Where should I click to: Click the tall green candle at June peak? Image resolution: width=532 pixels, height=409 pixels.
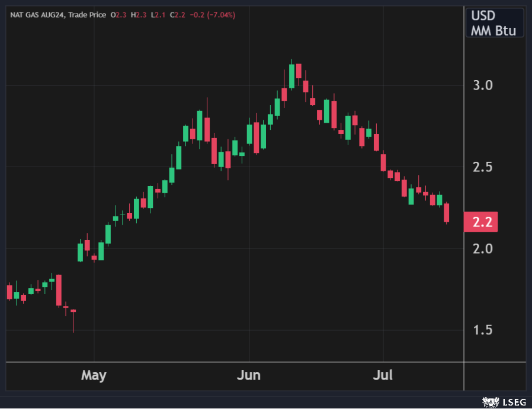pyautogui.click(x=291, y=76)
